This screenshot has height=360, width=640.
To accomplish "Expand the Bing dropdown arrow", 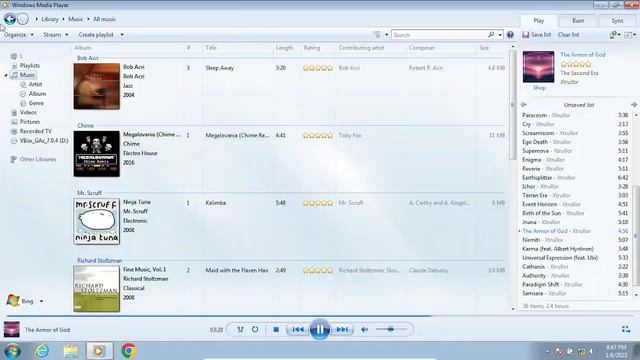I will (41, 301).
